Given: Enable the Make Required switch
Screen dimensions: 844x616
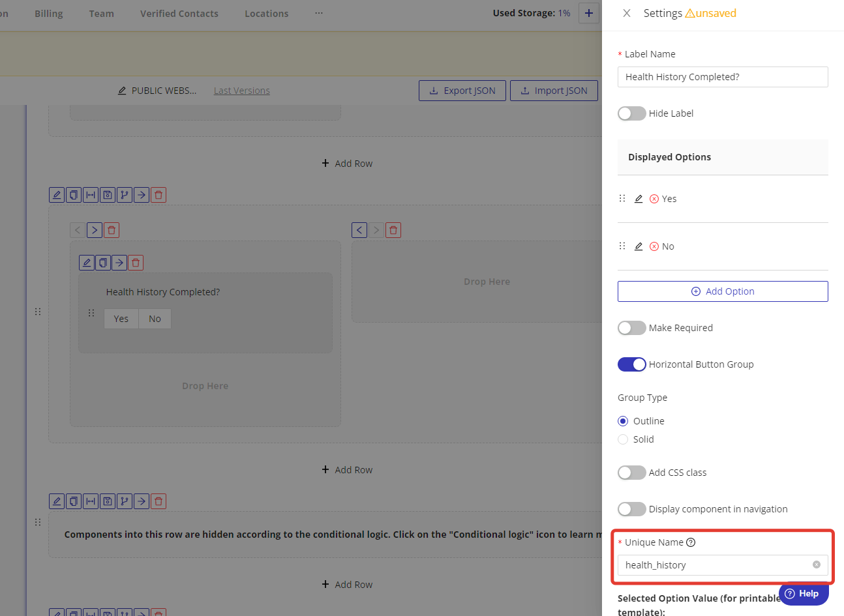Looking at the screenshot, I should tap(631, 328).
